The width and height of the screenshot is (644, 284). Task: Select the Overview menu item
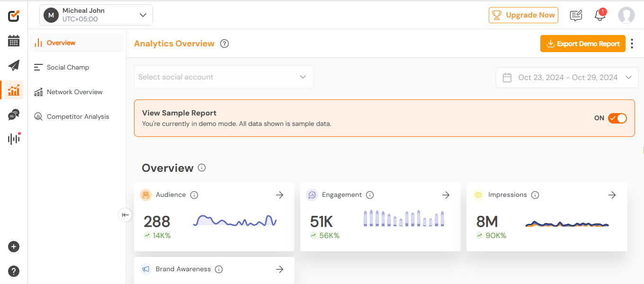click(77, 43)
